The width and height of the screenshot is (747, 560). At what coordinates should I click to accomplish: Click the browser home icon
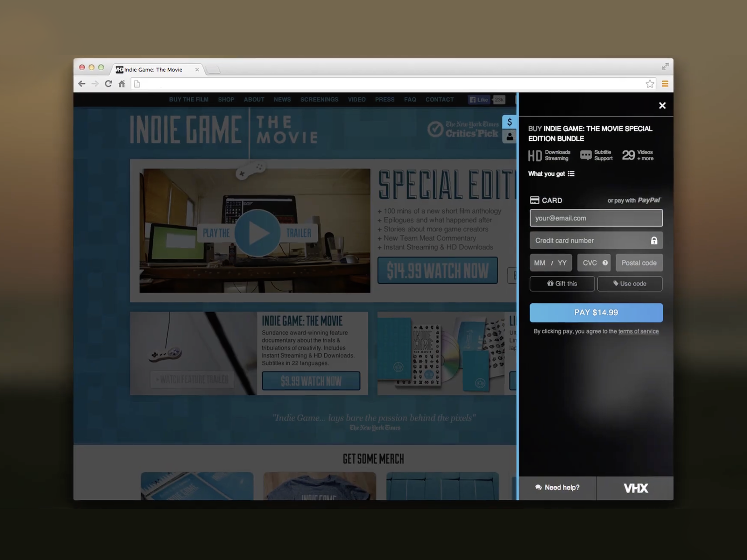pyautogui.click(x=122, y=84)
